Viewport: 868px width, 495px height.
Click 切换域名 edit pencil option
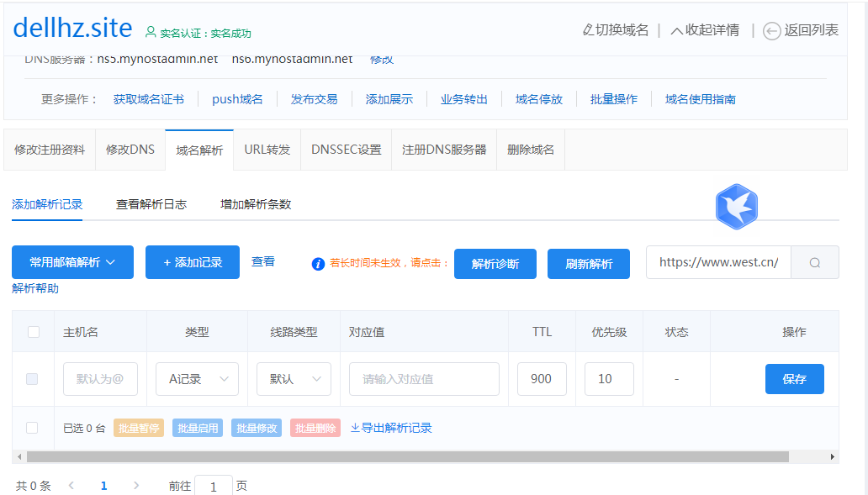coord(616,30)
